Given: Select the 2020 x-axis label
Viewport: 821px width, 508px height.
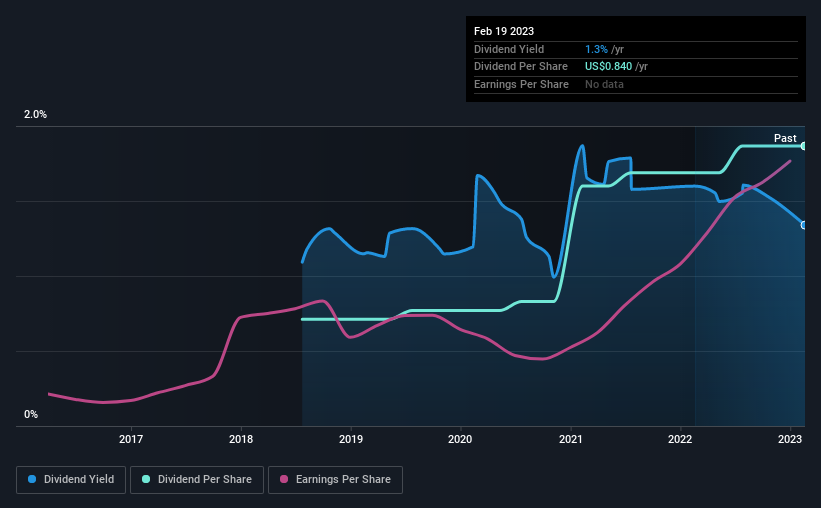Looking at the screenshot, I should point(460,439).
